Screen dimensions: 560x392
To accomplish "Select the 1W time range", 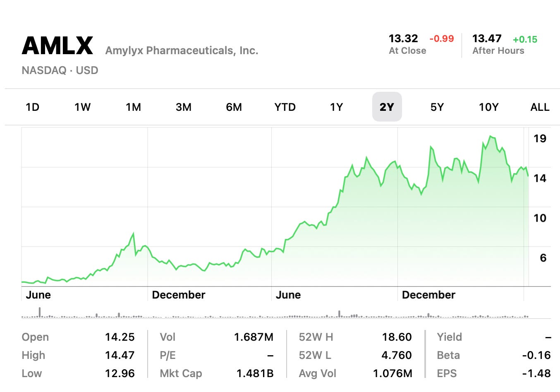I will [x=82, y=107].
